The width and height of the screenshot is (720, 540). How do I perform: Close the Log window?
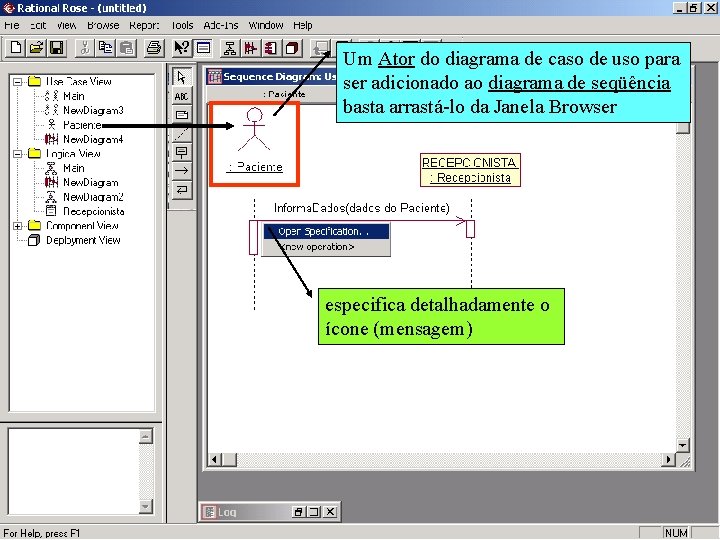point(330,512)
